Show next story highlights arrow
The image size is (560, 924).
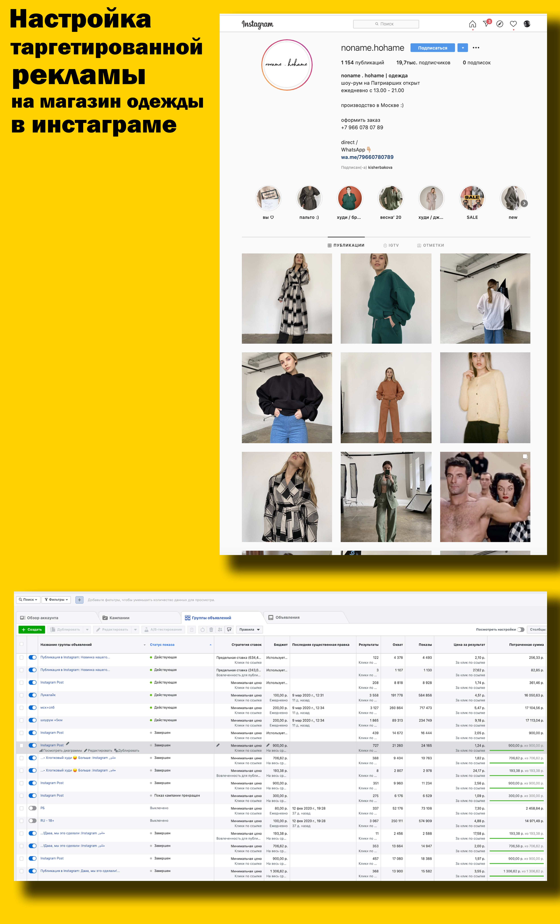524,203
